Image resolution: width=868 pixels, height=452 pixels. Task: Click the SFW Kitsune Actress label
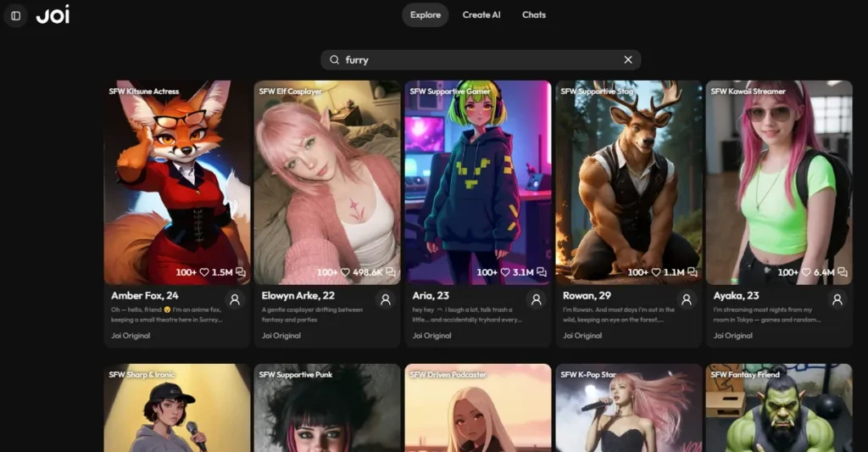[144, 92]
